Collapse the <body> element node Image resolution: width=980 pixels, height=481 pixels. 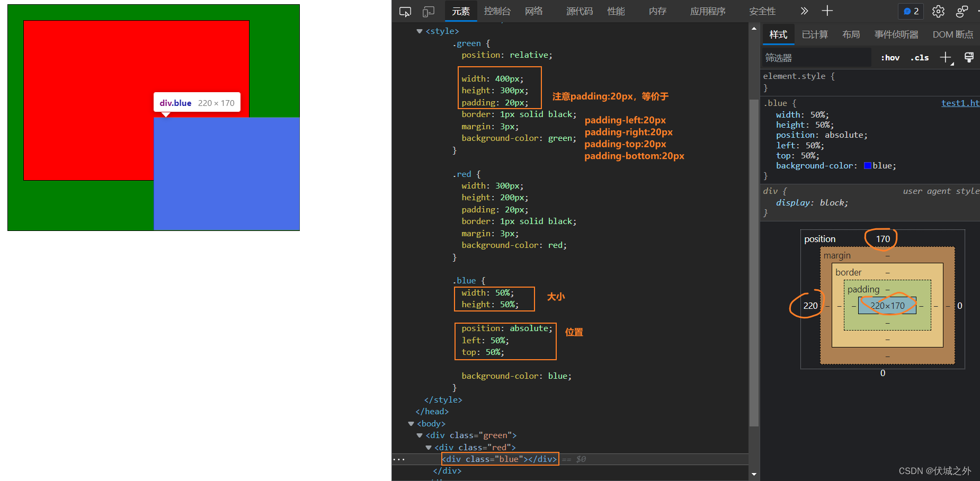[x=411, y=424]
